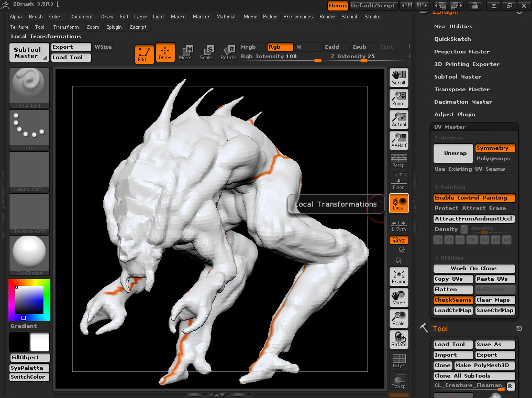Click the Make PolyMesh3D button
The image size is (532, 398).
485,366
